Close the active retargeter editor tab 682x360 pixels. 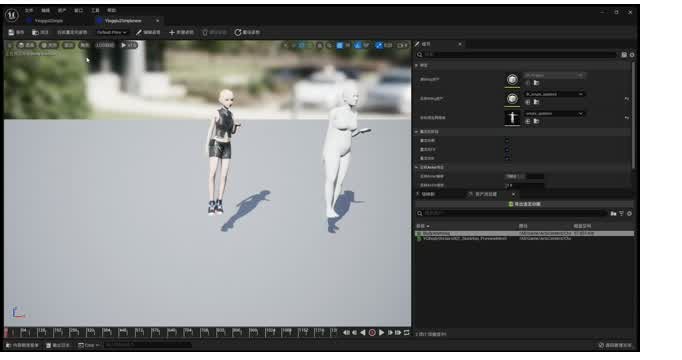pos(157,20)
